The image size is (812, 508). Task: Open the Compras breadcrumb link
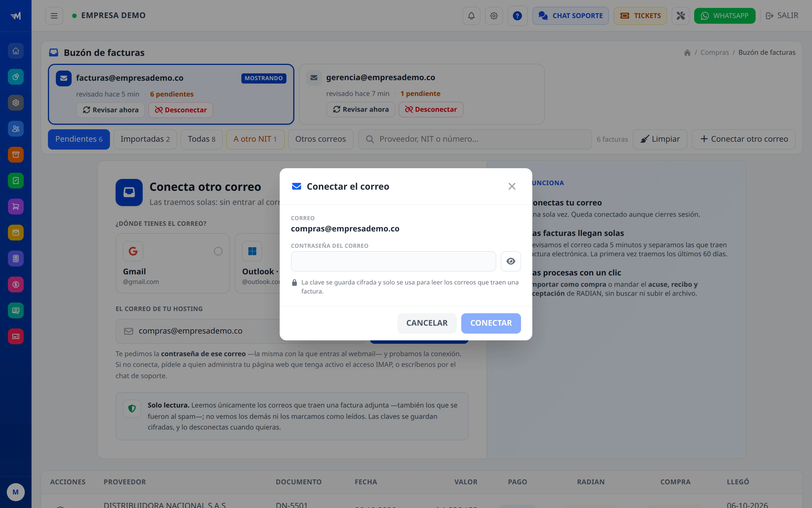point(714,52)
